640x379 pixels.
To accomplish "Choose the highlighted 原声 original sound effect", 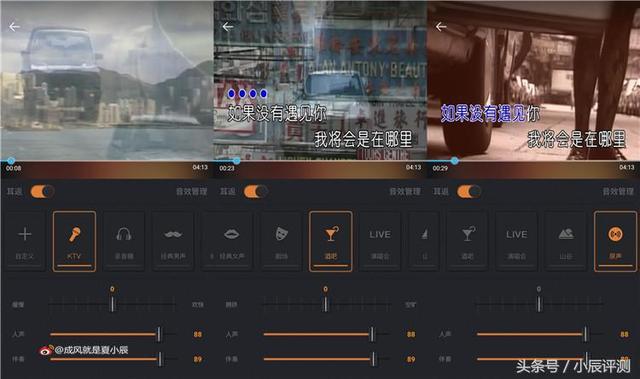I will (x=615, y=241).
